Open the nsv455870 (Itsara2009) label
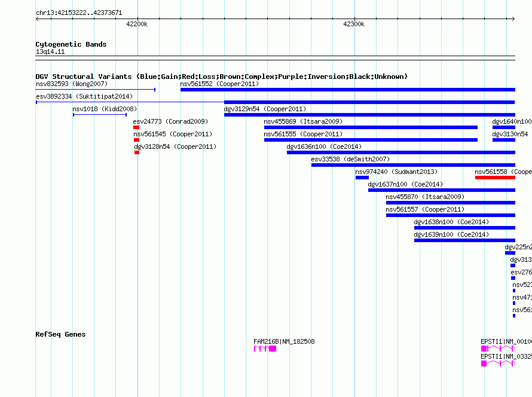The image size is (532, 397). coord(425,197)
